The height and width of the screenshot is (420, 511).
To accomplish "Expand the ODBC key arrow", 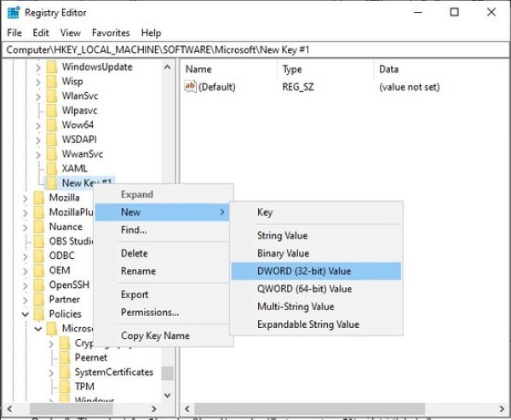I will (x=26, y=256).
